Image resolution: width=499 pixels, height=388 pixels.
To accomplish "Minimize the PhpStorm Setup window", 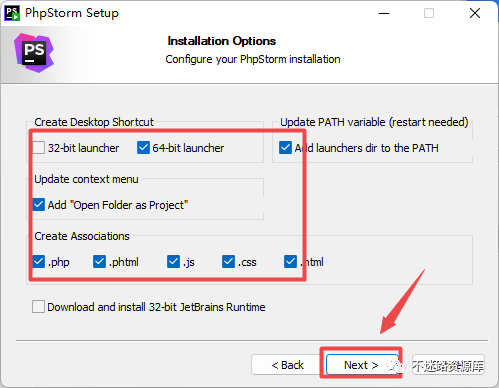I will point(384,13).
